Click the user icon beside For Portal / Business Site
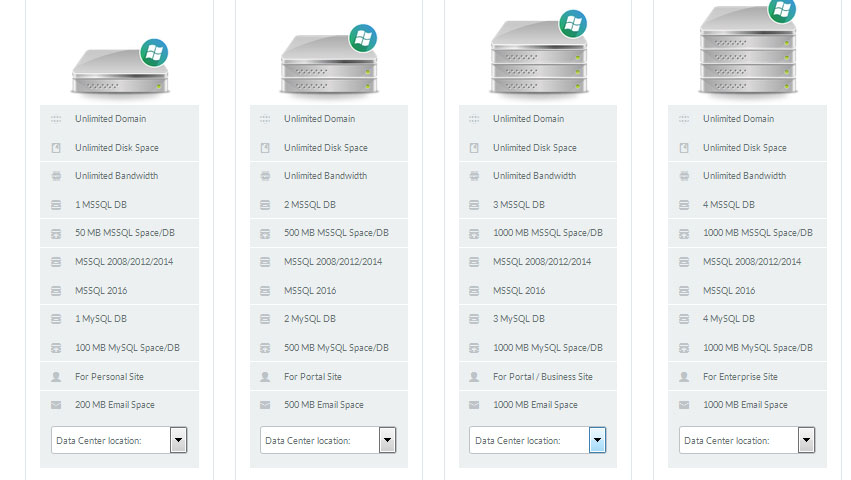This screenshot has height=480, width=851. tap(474, 376)
